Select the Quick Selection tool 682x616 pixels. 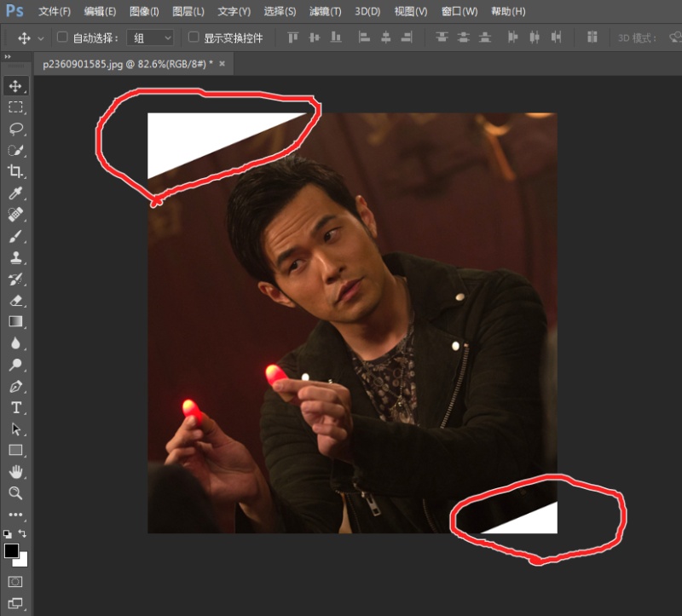pos(15,150)
